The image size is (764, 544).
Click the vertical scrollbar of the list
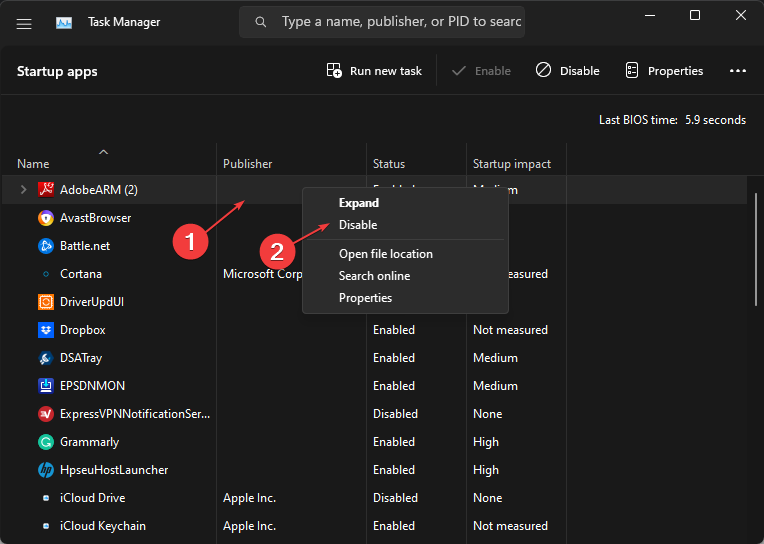pyautogui.click(x=755, y=250)
